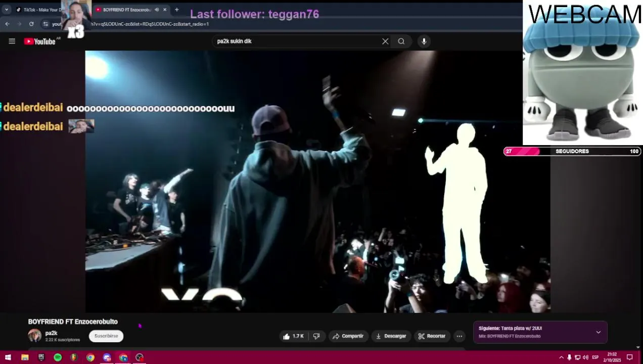
Task: Switch to the active Chrome profile window
Action: [123, 357]
